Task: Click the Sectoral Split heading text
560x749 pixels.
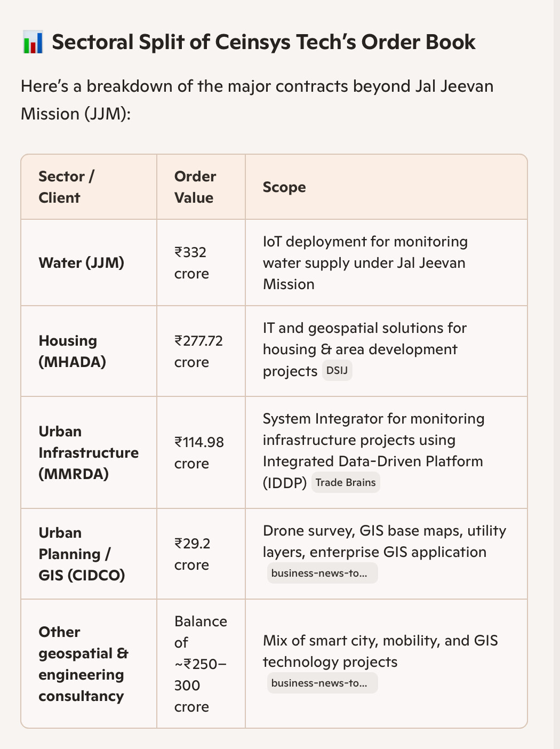Action: pos(263,42)
